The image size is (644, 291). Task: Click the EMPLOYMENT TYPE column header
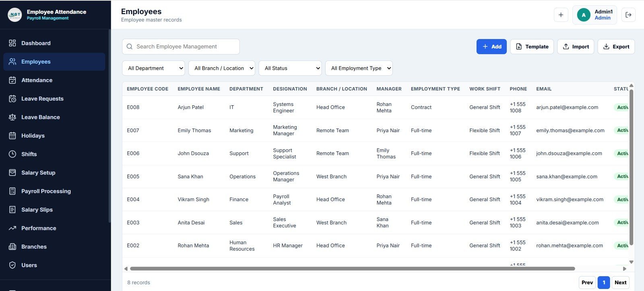tap(436, 89)
